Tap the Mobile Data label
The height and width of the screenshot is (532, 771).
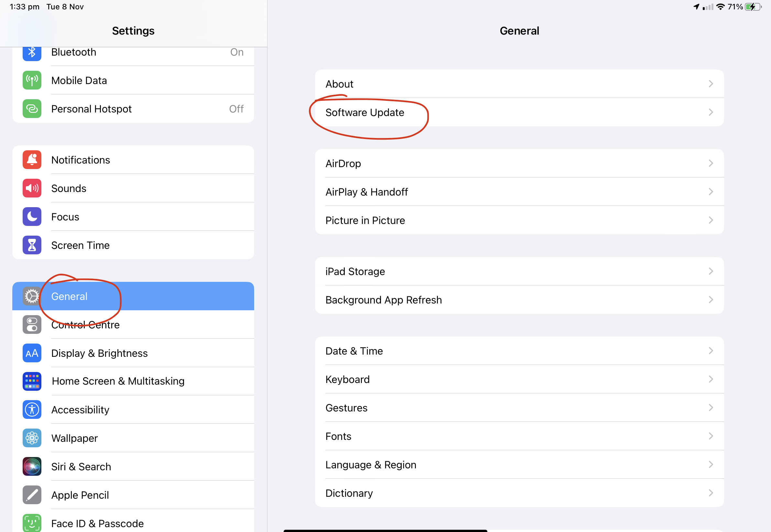point(79,81)
